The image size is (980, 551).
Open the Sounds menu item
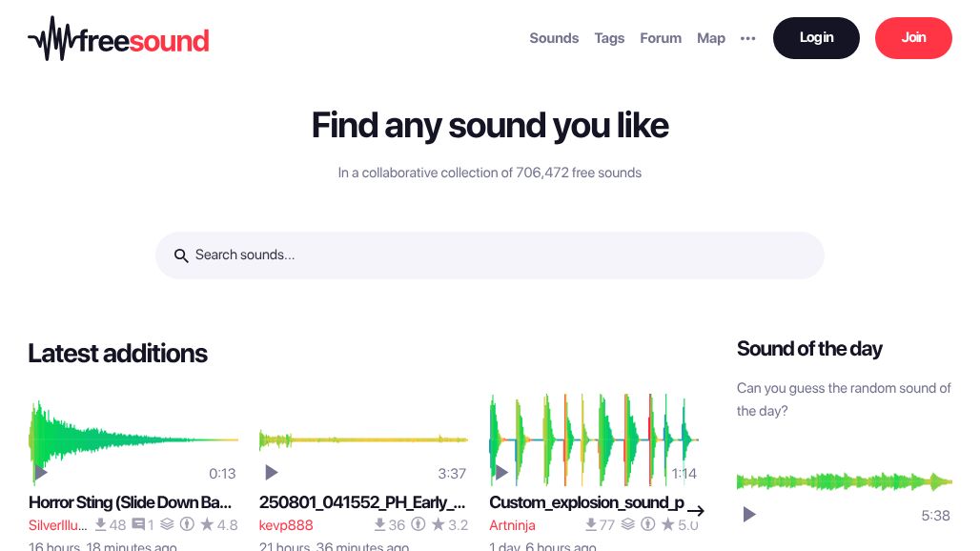[554, 38]
